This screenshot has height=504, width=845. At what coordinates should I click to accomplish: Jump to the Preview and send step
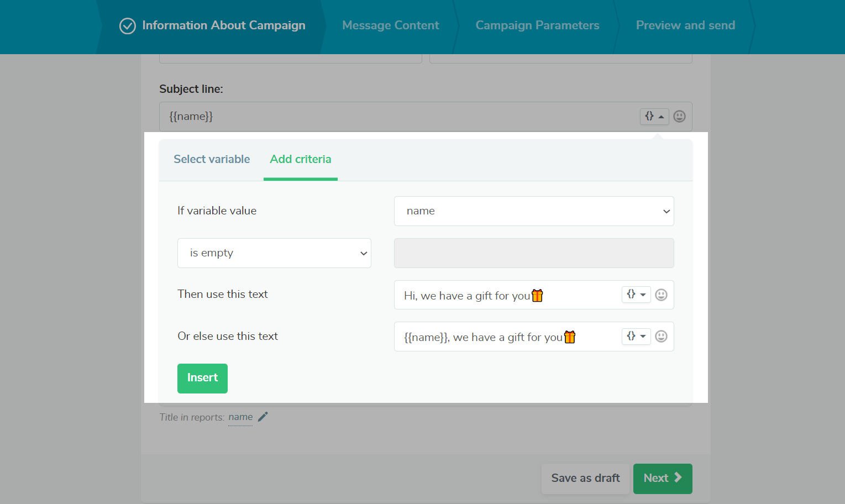click(x=685, y=25)
